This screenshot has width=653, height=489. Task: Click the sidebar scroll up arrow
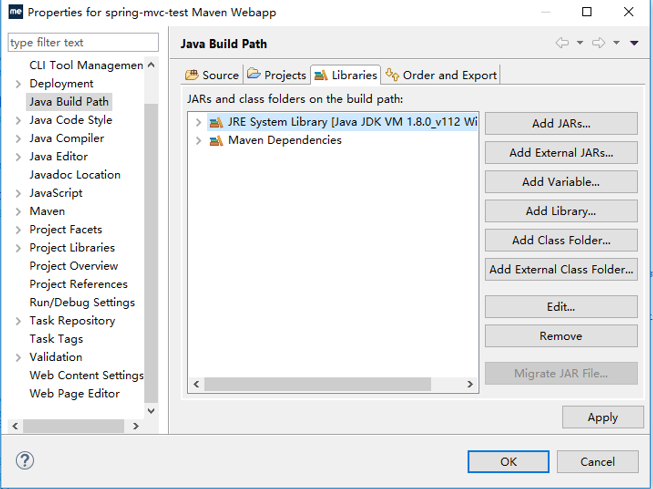(x=151, y=65)
